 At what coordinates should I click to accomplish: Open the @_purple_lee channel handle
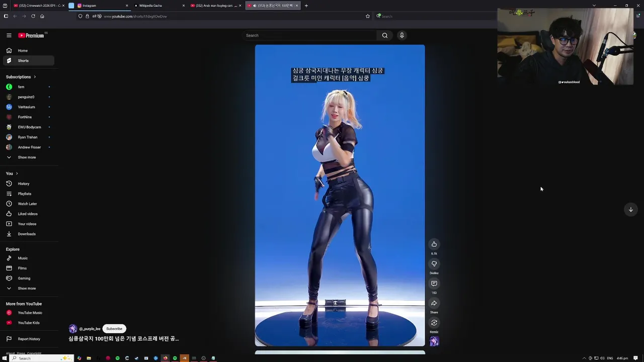(90, 329)
